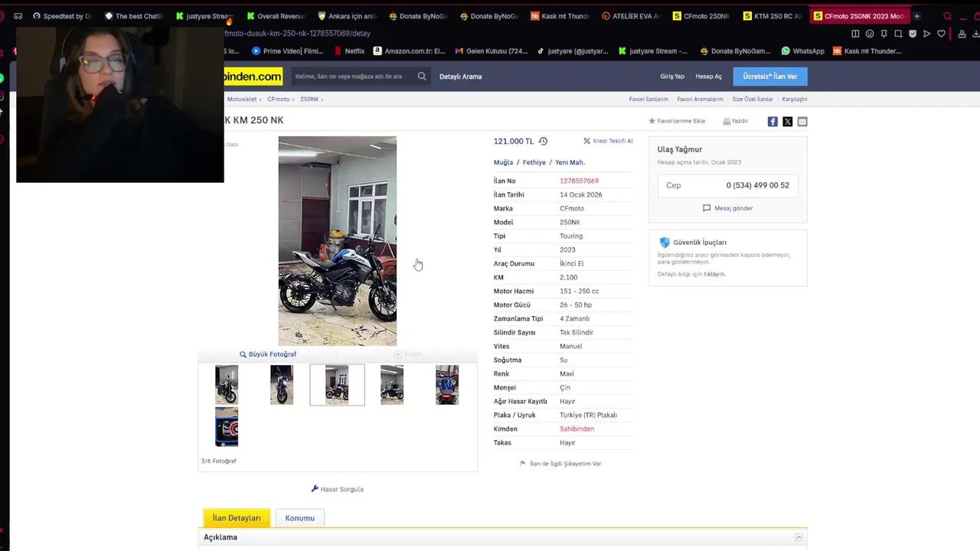980x551 pixels.
Task: Click Hasar Sorgula link
Action: (x=337, y=489)
